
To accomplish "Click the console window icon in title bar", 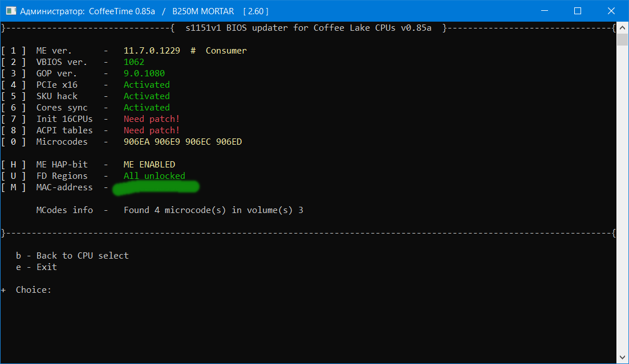I will coord(11,11).
